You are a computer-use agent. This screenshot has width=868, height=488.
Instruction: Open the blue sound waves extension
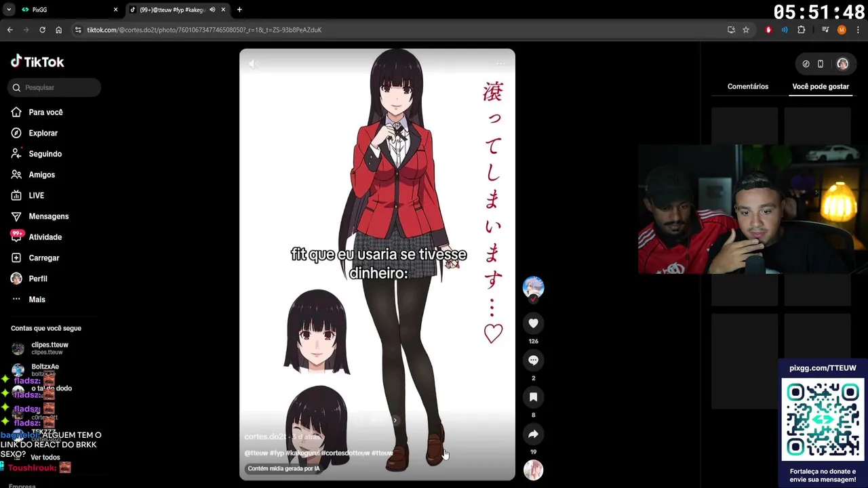[785, 30]
